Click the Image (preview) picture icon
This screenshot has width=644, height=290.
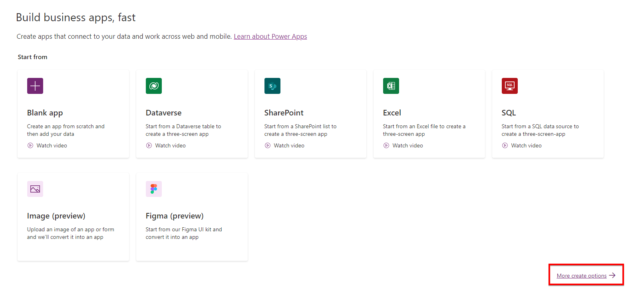(35, 189)
